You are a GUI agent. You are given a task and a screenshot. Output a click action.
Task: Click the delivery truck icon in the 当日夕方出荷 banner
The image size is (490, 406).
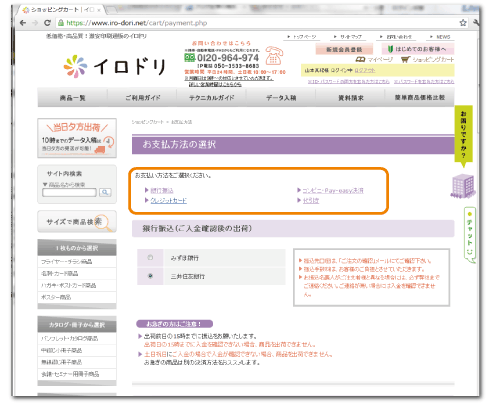(100, 150)
